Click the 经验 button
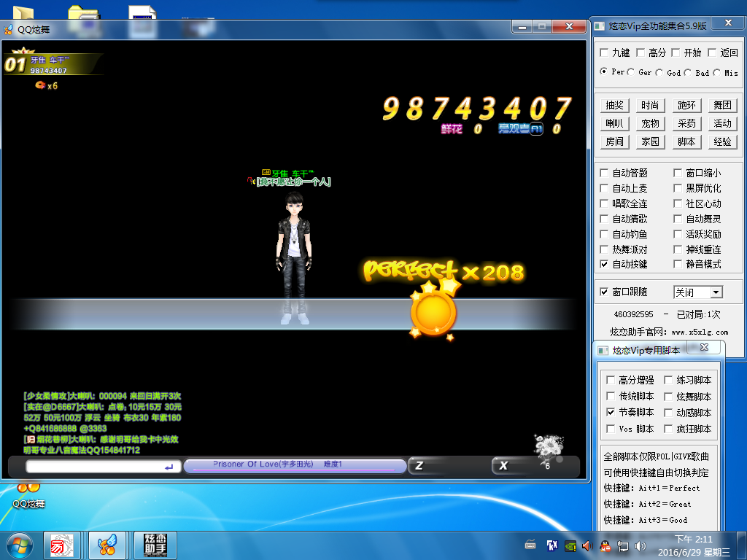 pyautogui.click(x=723, y=141)
